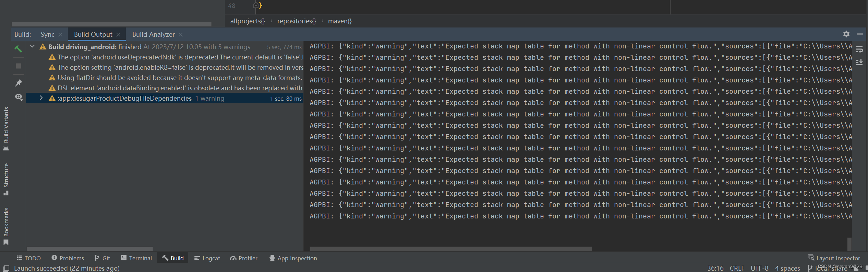
Task: Click the build output horizontal scrollbar
Action: [451, 249]
